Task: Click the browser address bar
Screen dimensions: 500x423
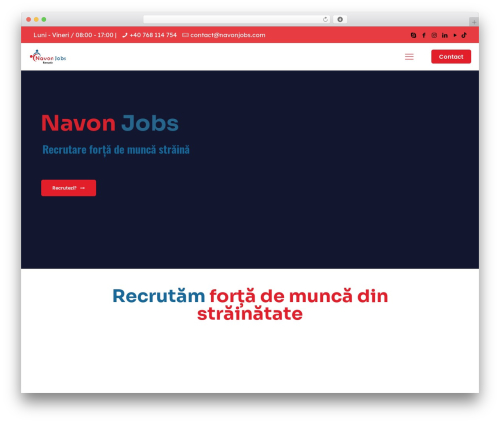Action: (x=237, y=19)
